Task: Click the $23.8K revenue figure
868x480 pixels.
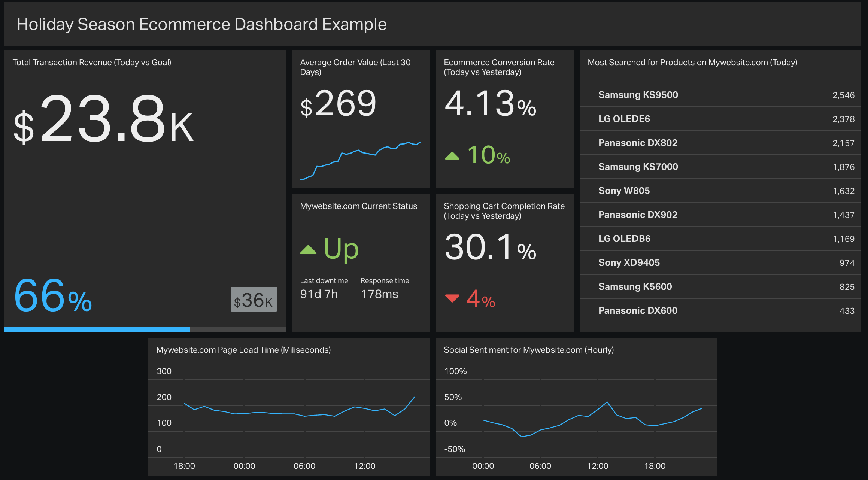Action: pyautogui.click(x=104, y=119)
